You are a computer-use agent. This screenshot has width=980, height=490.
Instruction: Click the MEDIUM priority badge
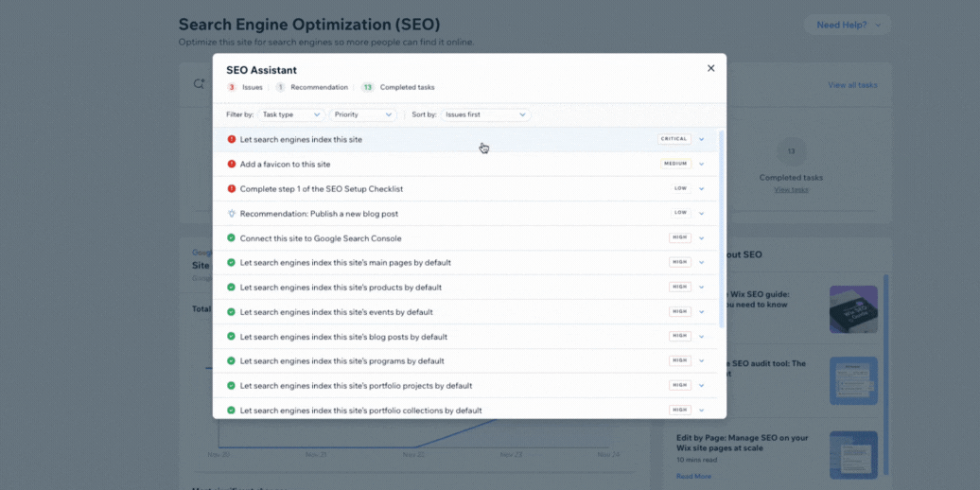(675, 164)
